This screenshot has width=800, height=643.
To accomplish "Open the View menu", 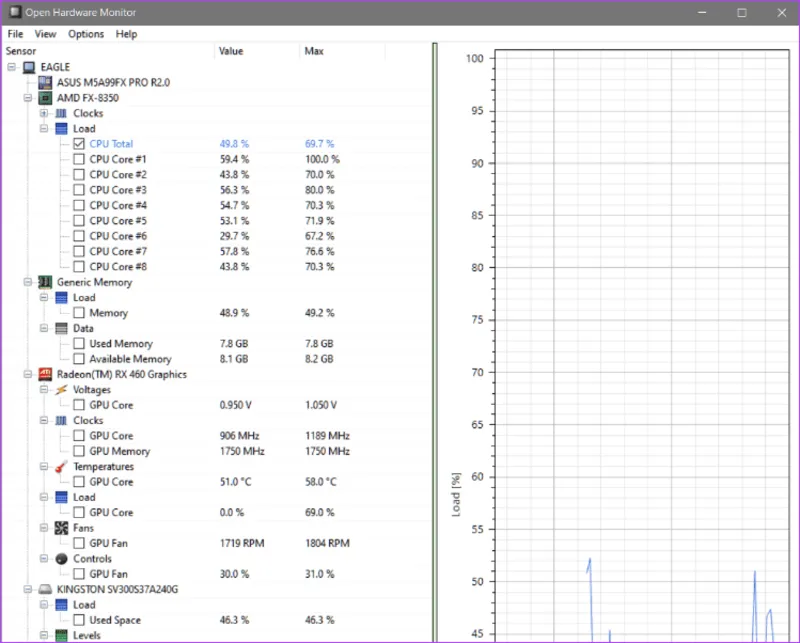I will 45,34.
